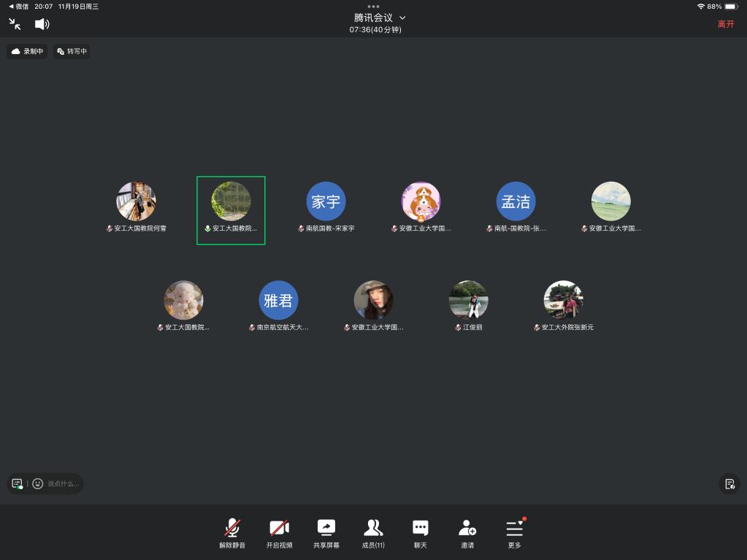The image size is (747, 560).
Task: Click the 邀请 invite icon
Action: point(467,533)
